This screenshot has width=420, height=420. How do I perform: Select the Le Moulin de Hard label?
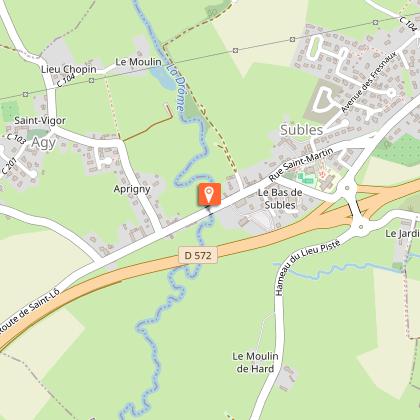pos(255,362)
